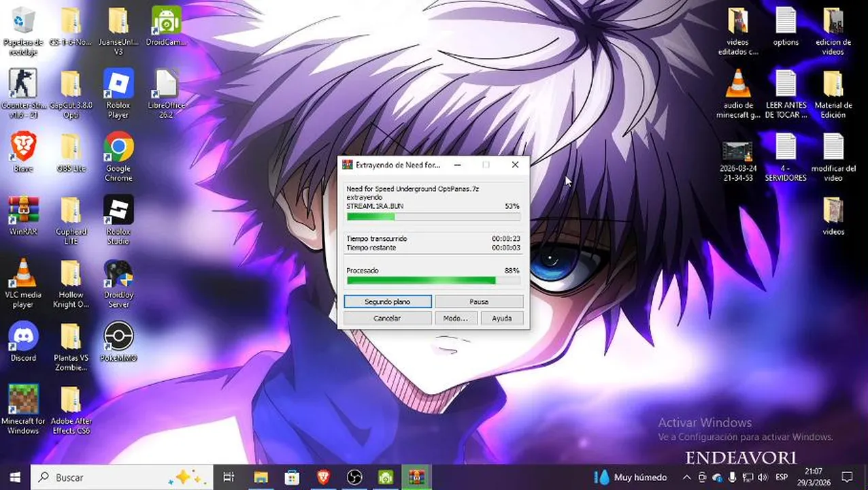Viewport: 868px width, 490px height.
Task: Open the Muy húmedo weather widget
Action: click(x=630, y=477)
